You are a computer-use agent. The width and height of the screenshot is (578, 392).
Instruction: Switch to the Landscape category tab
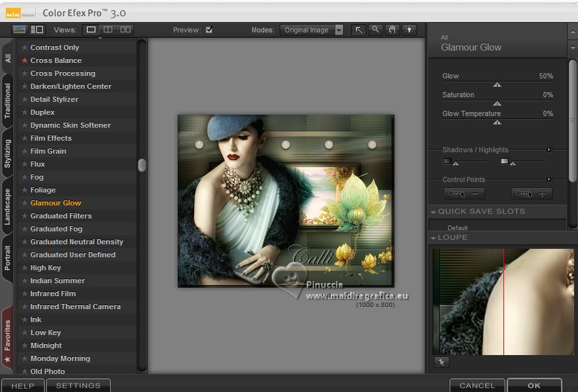pos(8,207)
